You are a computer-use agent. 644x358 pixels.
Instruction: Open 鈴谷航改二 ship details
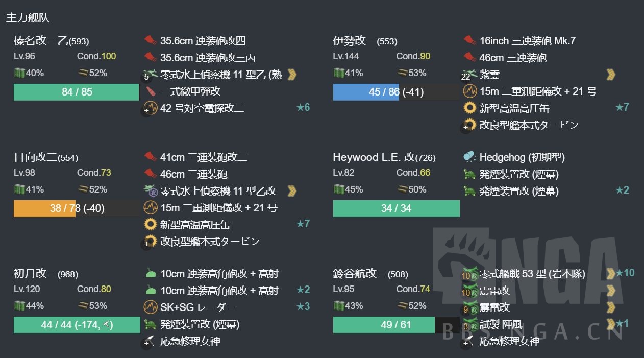click(x=360, y=274)
